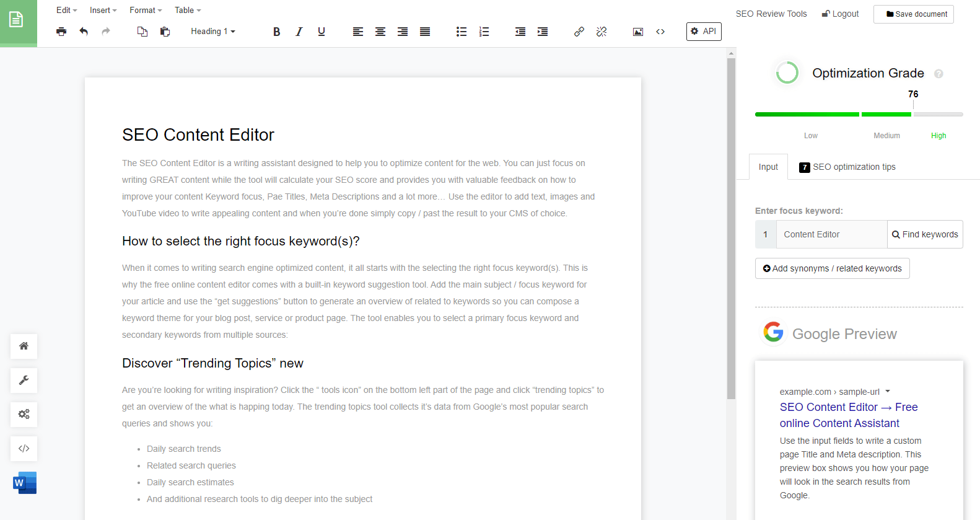Open source code view icon in toolbar
The width and height of the screenshot is (980, 520).
pos(660,32)
